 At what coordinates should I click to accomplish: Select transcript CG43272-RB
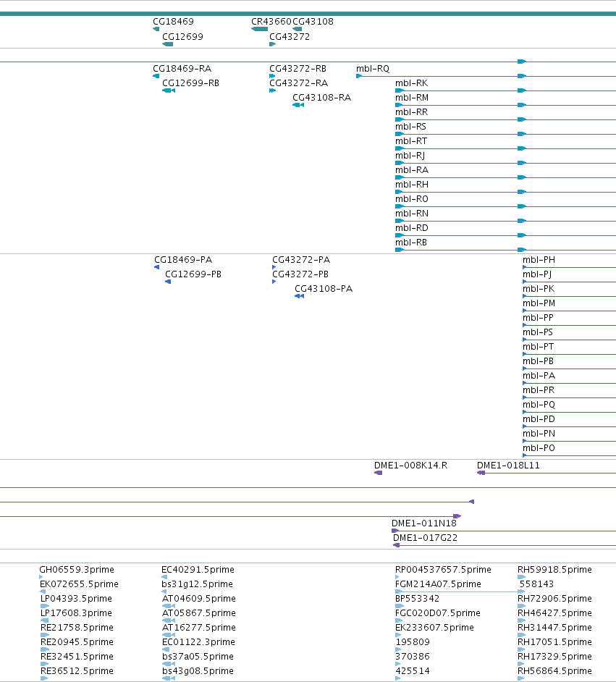point(298,68)
